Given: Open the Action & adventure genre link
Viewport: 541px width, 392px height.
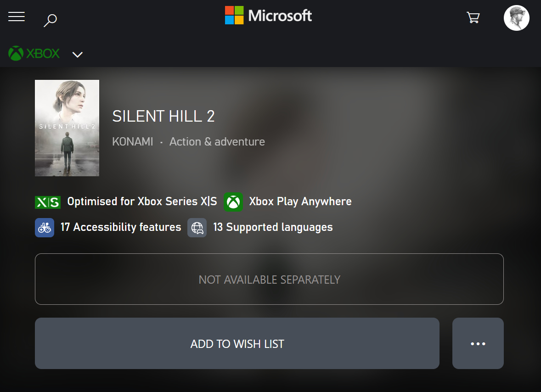Looking at the screenshot, I should pos(217,142).
